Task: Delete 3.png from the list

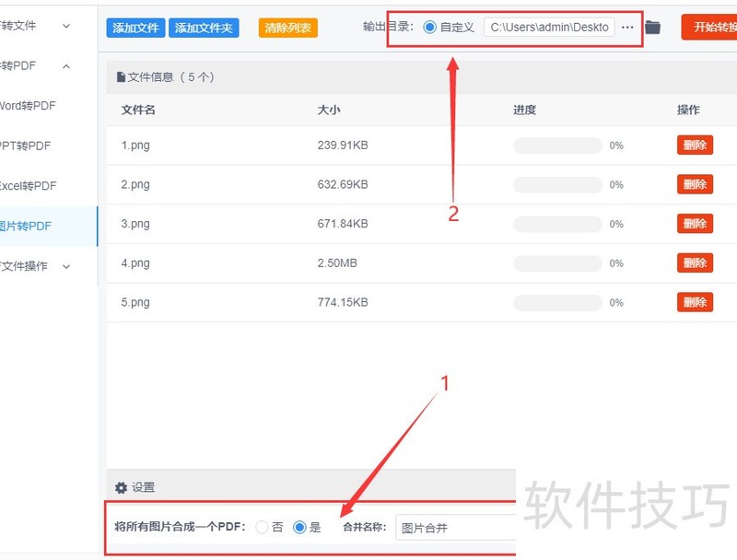Action: click(x=694, y=223)
